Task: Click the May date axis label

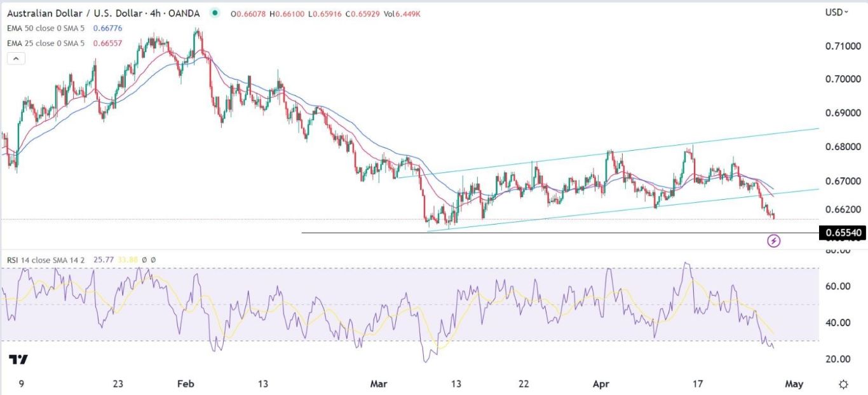Action: (x=794, y=384)
